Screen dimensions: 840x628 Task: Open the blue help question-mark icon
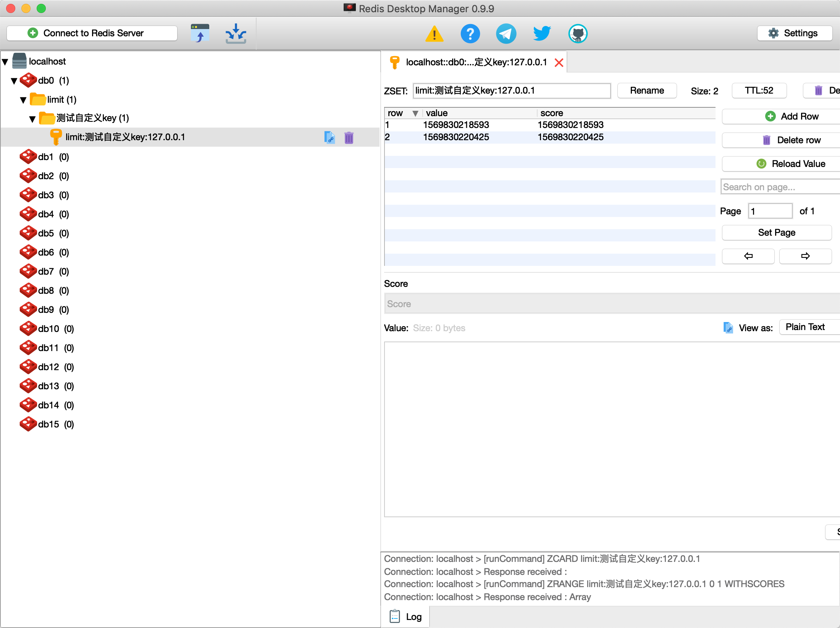[470, 34]
